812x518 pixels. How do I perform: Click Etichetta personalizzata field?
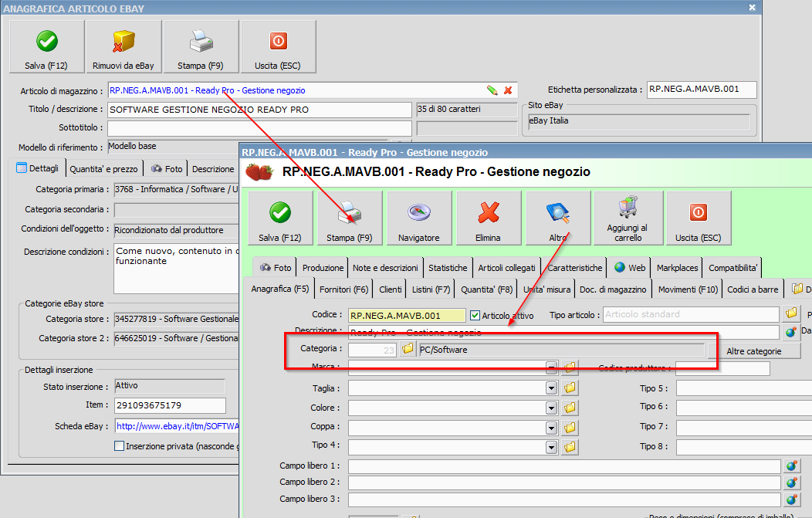pos(701,89)
